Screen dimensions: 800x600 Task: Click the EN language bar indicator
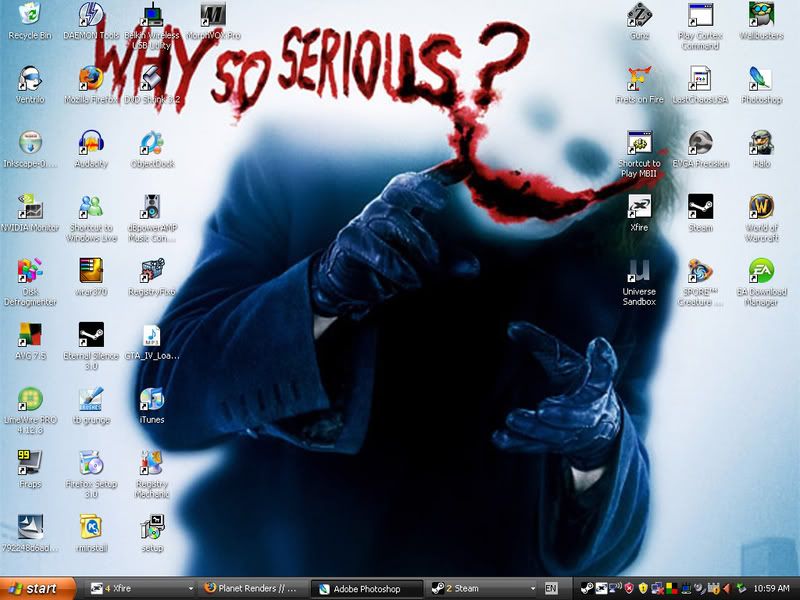coord(551,588)
